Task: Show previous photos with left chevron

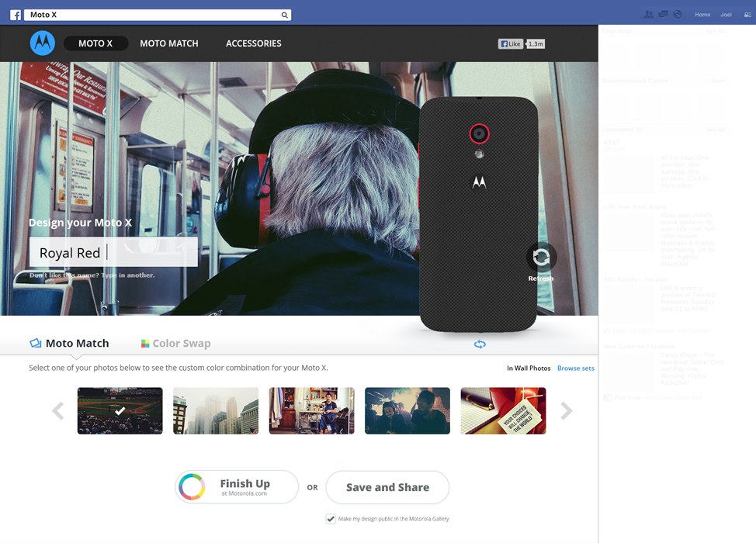Action: coord(58,411)
